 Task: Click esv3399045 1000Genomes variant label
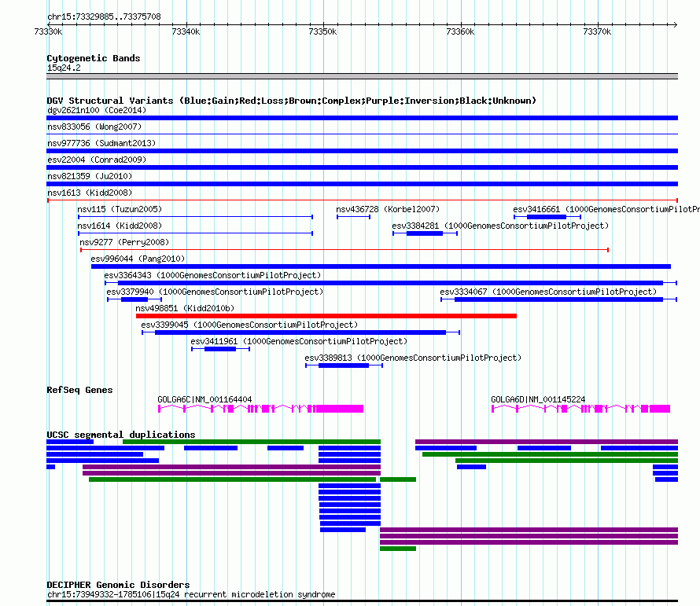point(249,325)
